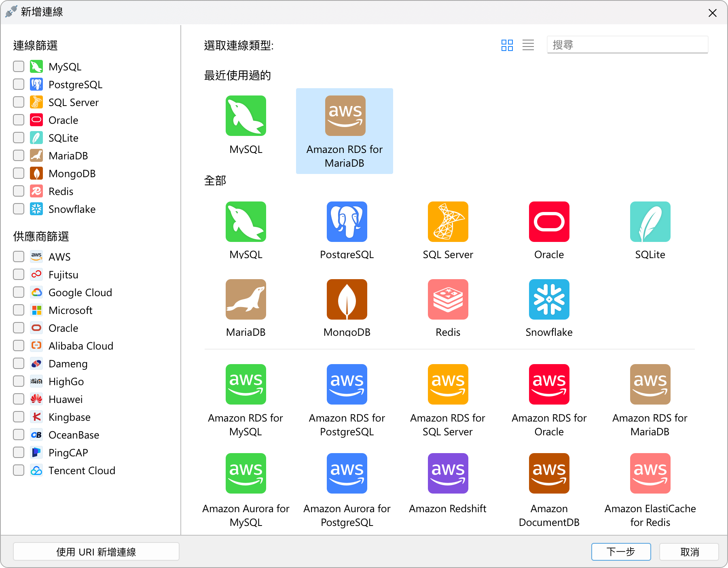Tick the PostgreSQL filter checkbox
Image resolution: width=728 pixels, height=568 pixels.
pos(19,84)
